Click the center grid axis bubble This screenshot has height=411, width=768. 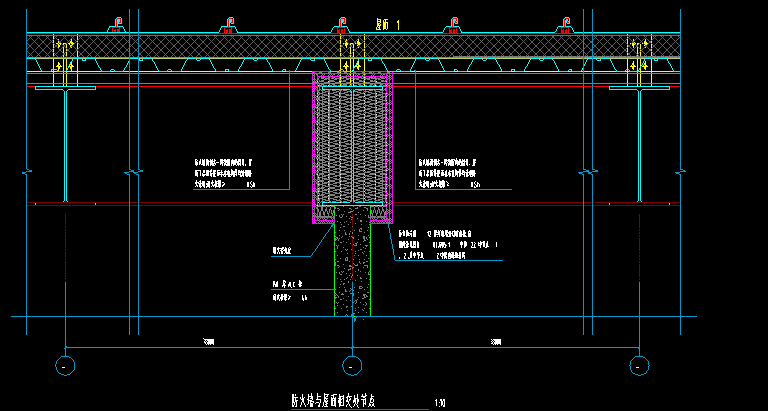click(349, 365)
